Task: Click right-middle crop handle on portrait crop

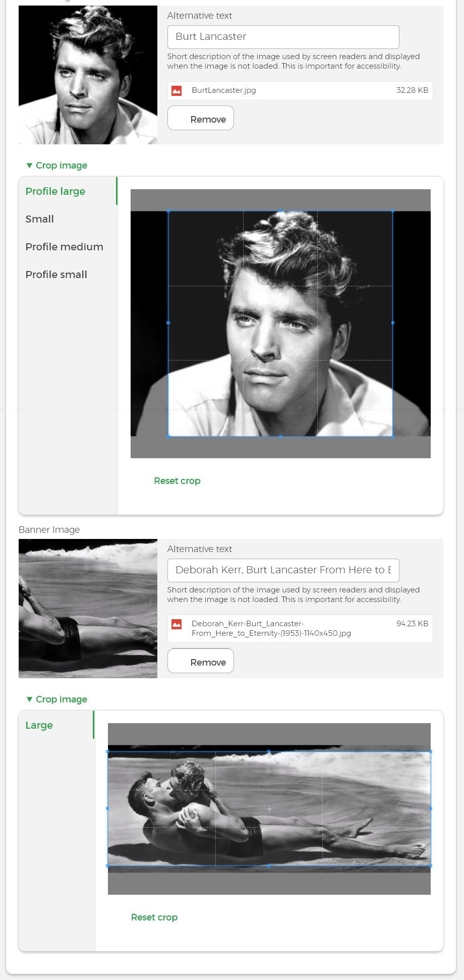Action: tap(392, 322)
